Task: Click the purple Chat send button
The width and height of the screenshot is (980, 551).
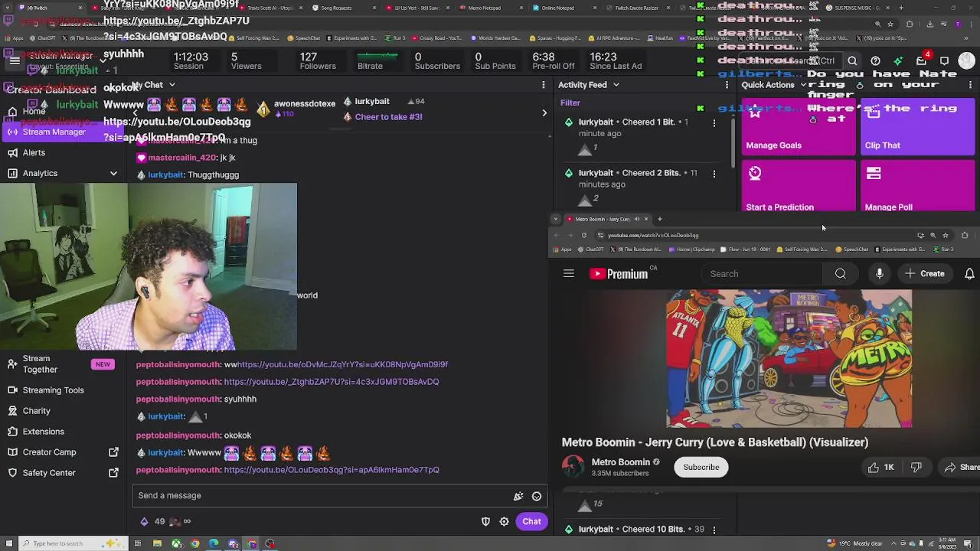Action: pos(531,521)
